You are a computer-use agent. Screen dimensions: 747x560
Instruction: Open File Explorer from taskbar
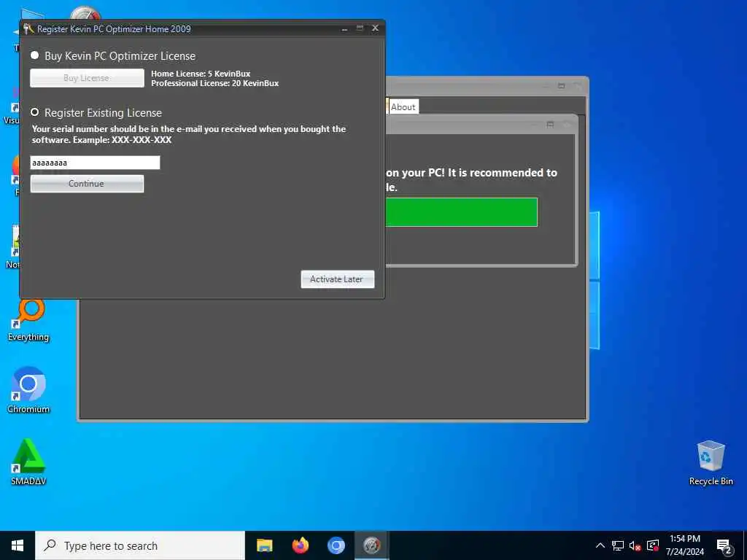264,545
